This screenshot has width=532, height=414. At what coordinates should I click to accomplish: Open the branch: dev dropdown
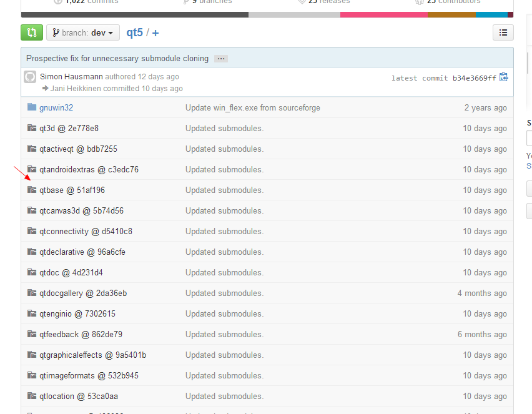tap(83, 32)
